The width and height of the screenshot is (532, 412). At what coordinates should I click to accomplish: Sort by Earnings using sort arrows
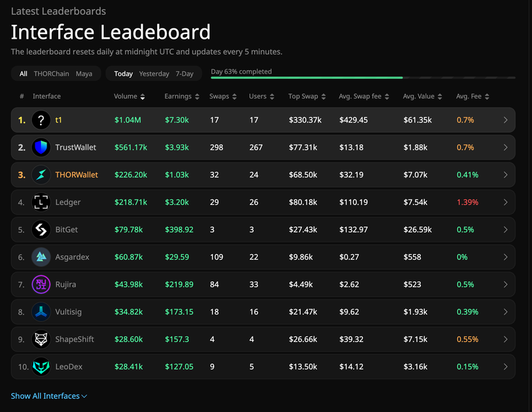pyautogui.click(x=197, y=97)
